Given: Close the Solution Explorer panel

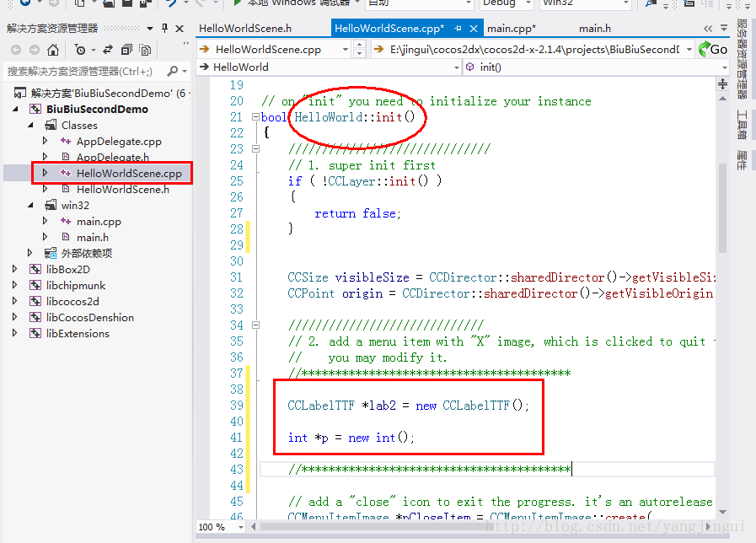Looking at the screenshot, I should [180, 29].
